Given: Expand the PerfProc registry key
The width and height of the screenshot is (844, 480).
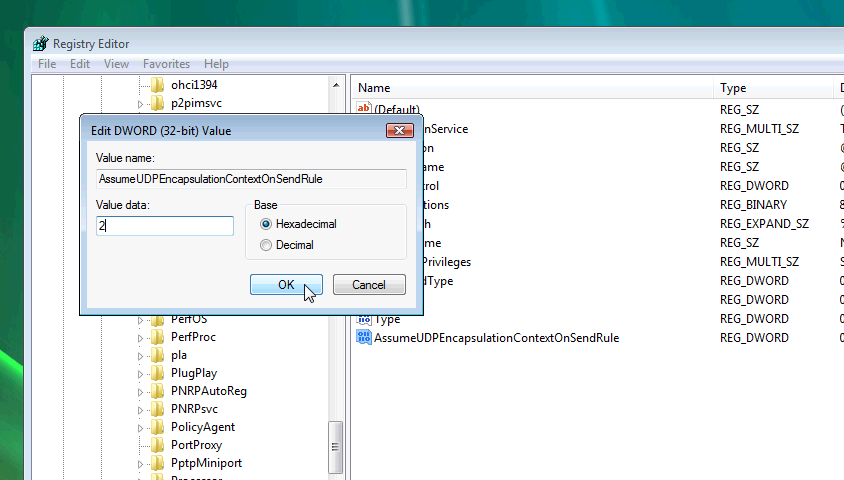Looking at the screenshot, I should [141, 337].
